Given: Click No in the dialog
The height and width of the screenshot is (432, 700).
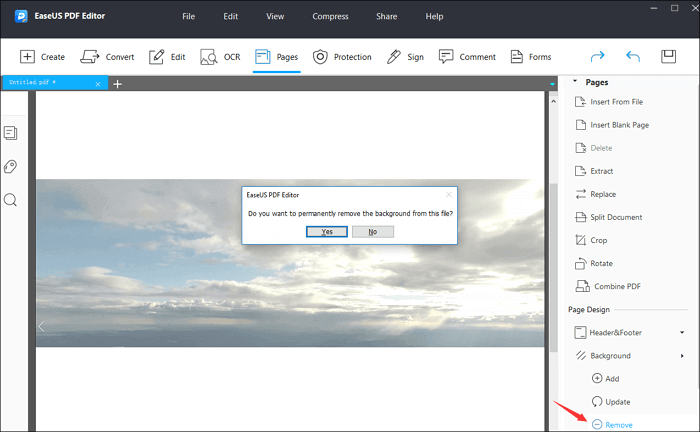Looking at the screenshot, I should (373, 232).
